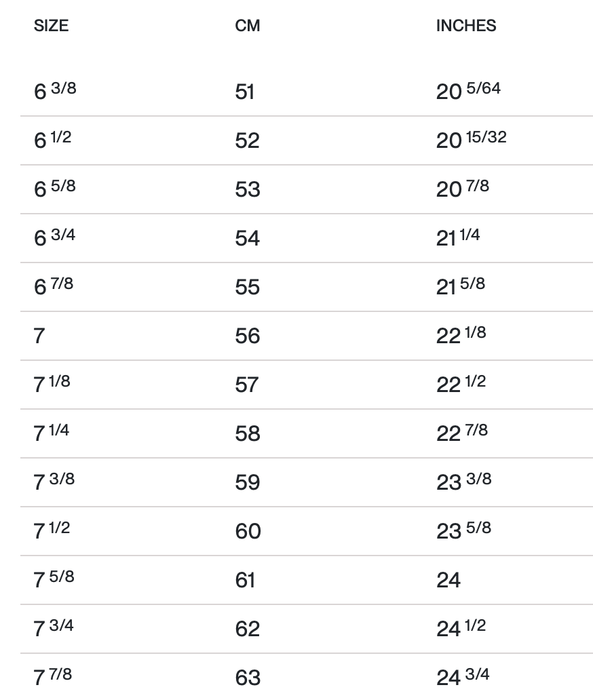Image resolution: width=593 pixels, height=700 pixels.
Task: Select the 59 cm cell
Action: 248,482
